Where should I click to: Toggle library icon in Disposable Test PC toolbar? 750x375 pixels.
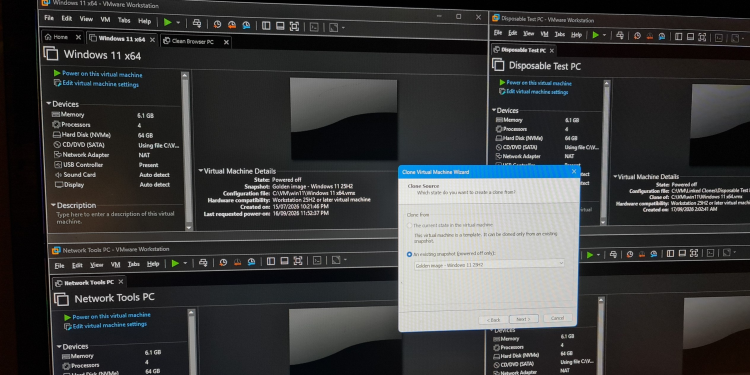(679, 37)
